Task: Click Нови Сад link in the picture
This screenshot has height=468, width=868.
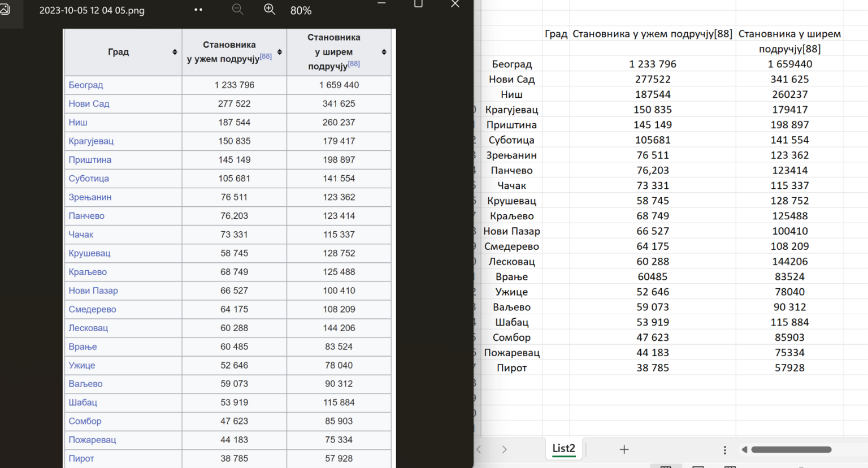Action: [x=89, y=103]
